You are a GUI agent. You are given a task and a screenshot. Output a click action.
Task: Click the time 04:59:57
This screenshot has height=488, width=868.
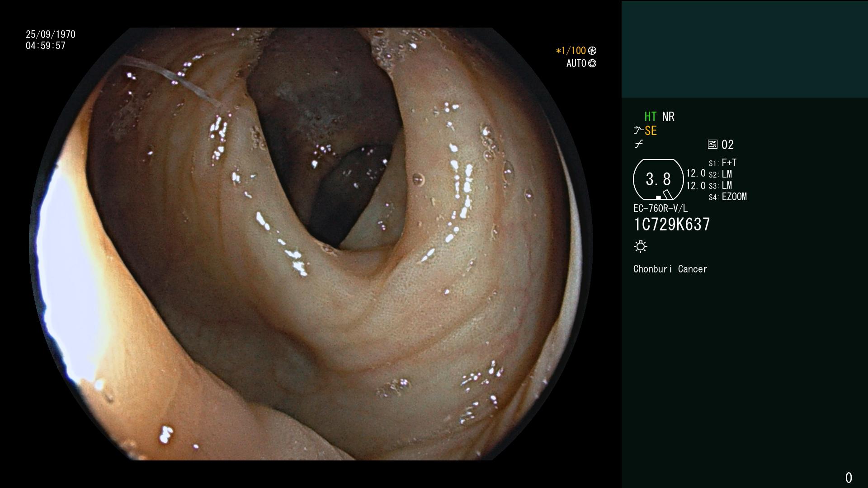pyautogui.click(x=46, y=46)
